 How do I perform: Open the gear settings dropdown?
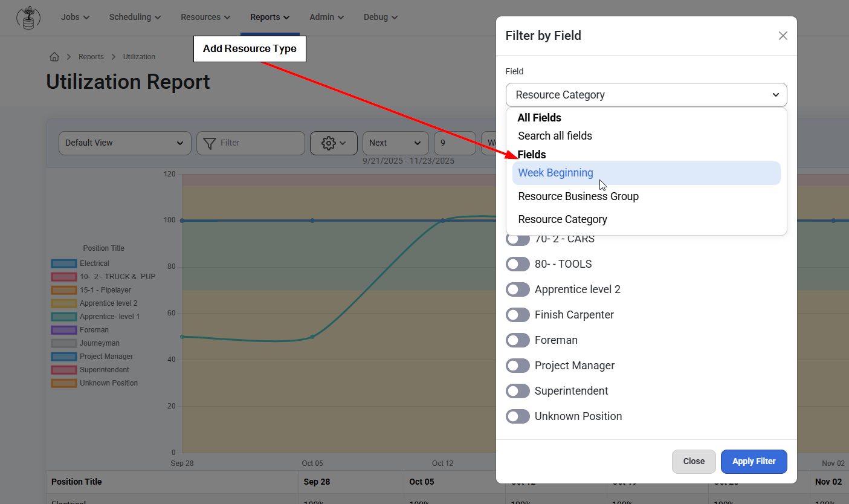(334, 143)
